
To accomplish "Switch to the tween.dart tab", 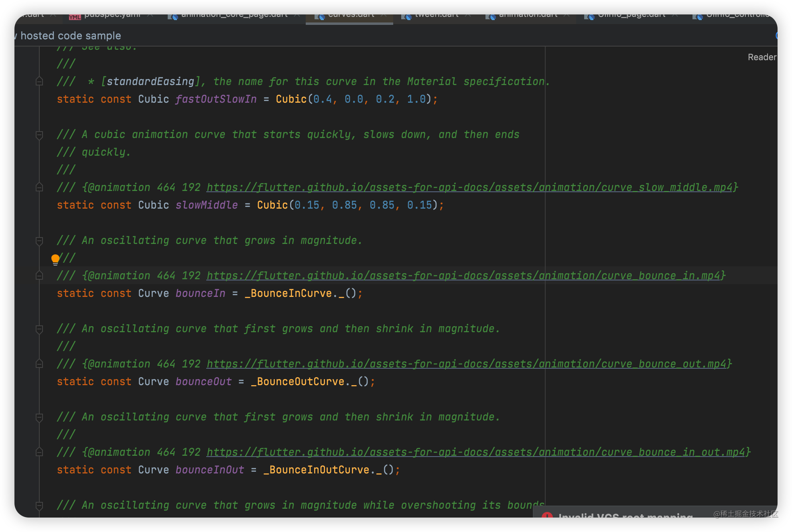I will coord(436,16).
